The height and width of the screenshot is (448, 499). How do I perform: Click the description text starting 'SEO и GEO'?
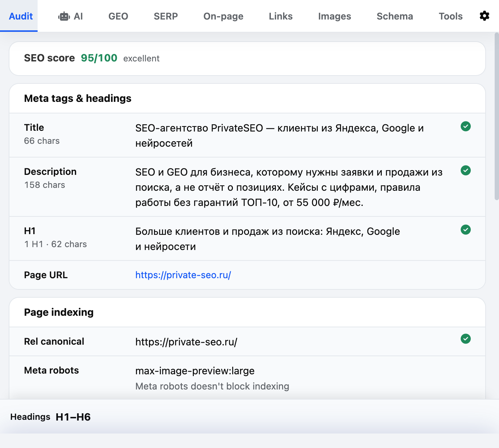pyautogui.click(x=289, y=187)
